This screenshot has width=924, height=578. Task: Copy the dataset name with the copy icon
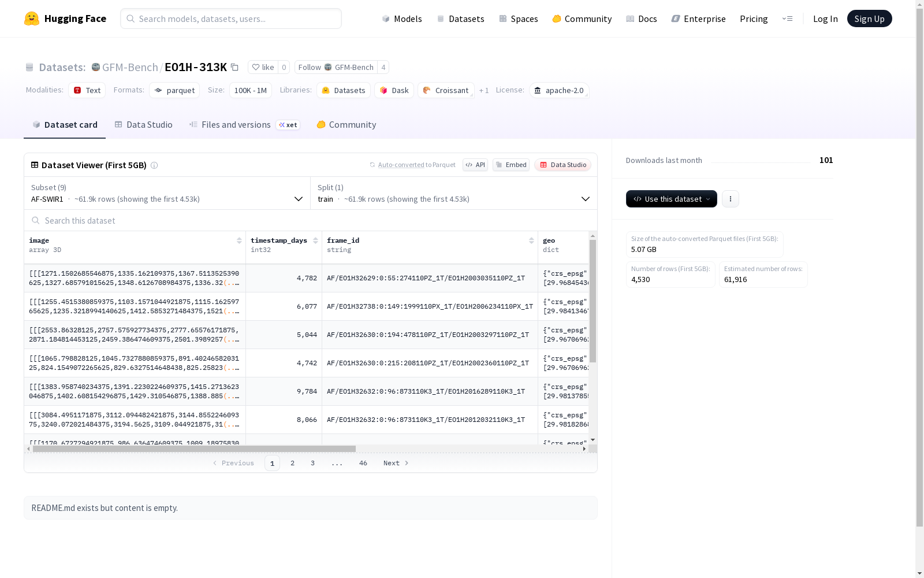[x=234, y=67]
